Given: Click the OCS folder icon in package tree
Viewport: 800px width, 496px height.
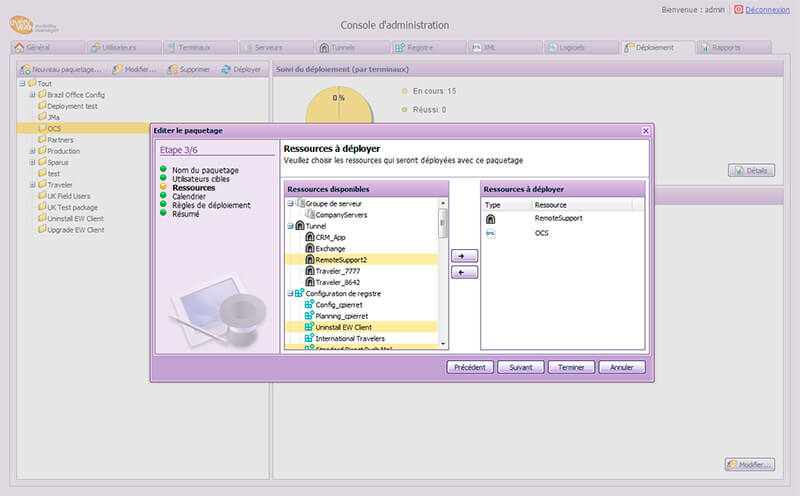Looking at the screenshot, I should [42, 128].
